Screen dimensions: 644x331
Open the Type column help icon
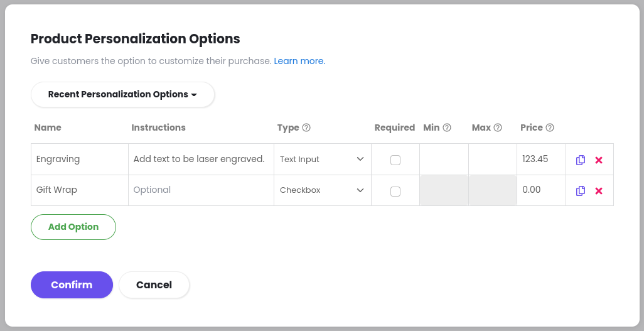pos(306,128)
